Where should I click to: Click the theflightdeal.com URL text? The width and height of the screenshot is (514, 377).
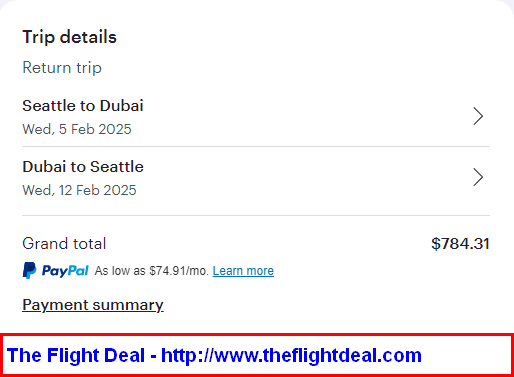291,355
